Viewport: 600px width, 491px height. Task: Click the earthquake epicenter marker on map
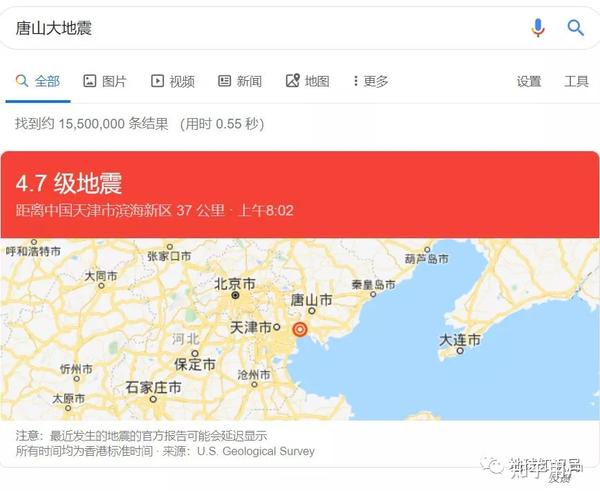[300, 329]
